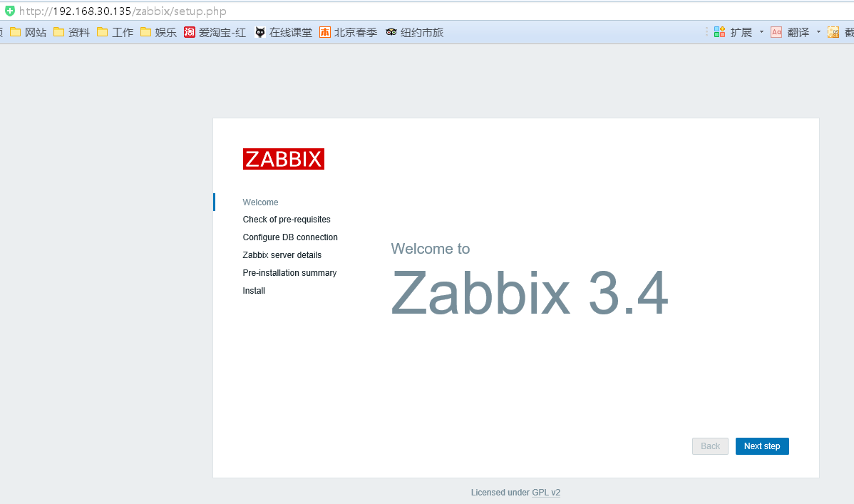Viewport: 854px width, 504px height.
Task: Click the disabled Back button
Action: tap(710, 446)
